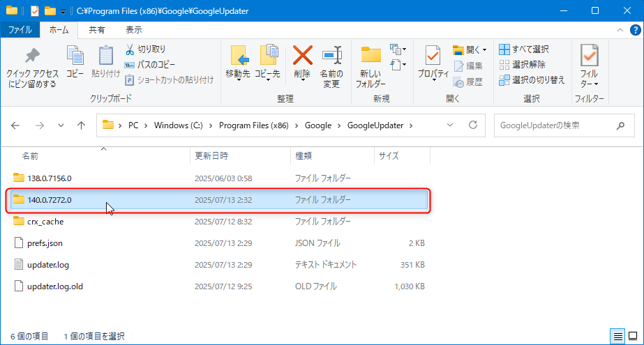Viewport: 644px width, 345px height.
Task: Open the Recent locations dropdown
Action: click(61, 125)
